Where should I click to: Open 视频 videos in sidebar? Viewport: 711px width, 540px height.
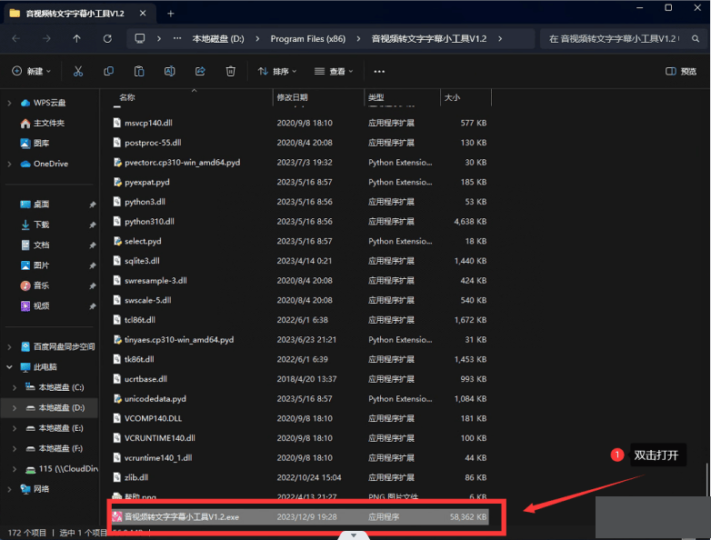click(35, 306)
